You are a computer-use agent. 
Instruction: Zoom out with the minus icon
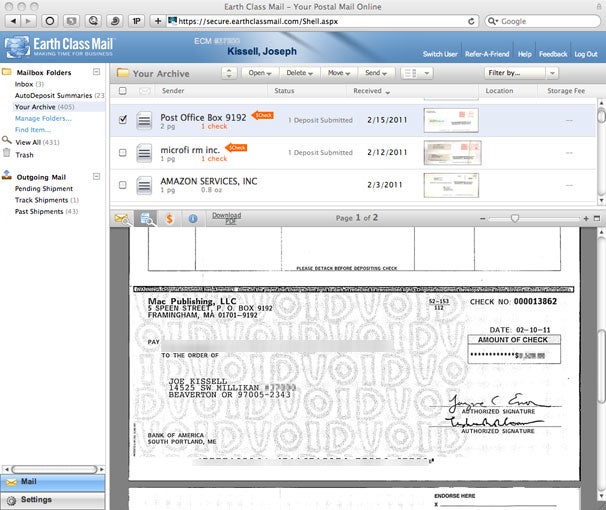coord(482,219)
